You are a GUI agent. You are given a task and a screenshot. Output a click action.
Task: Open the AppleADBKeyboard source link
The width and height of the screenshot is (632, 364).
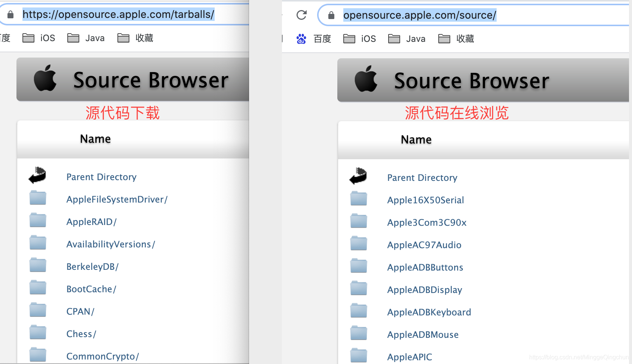click(429, 312)
